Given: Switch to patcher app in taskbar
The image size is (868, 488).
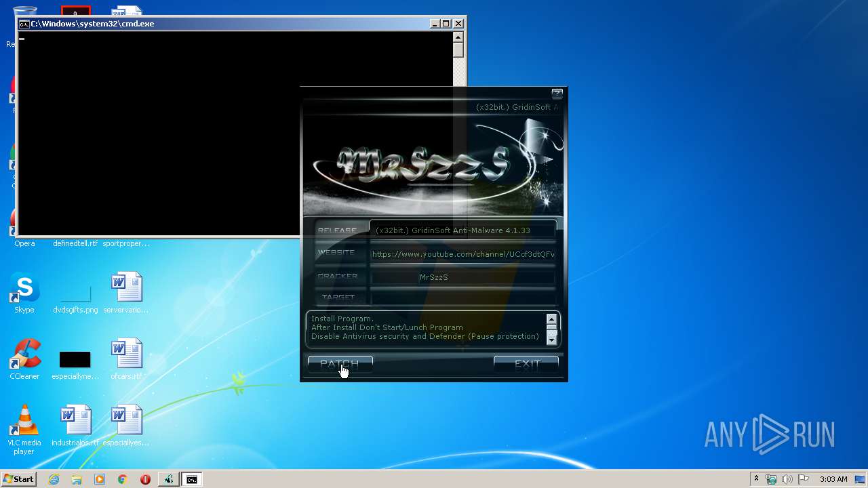Looking at the screenshot, I should (168, 479).
